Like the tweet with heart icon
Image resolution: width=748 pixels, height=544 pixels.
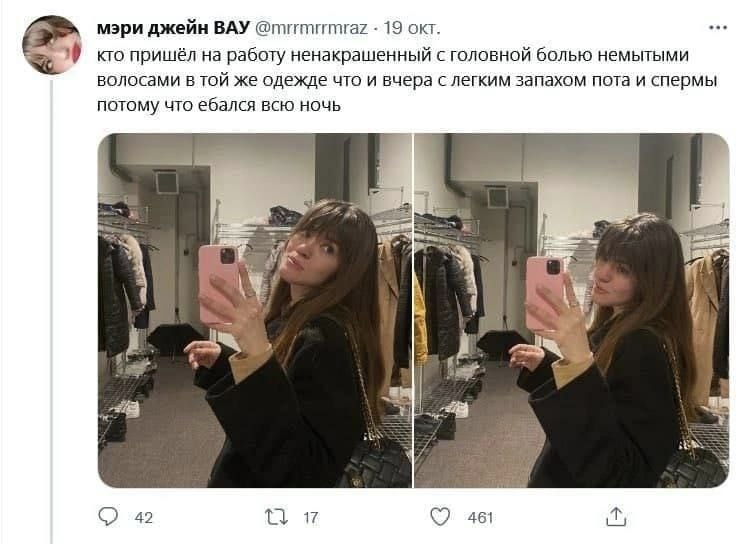pos(440,517)
